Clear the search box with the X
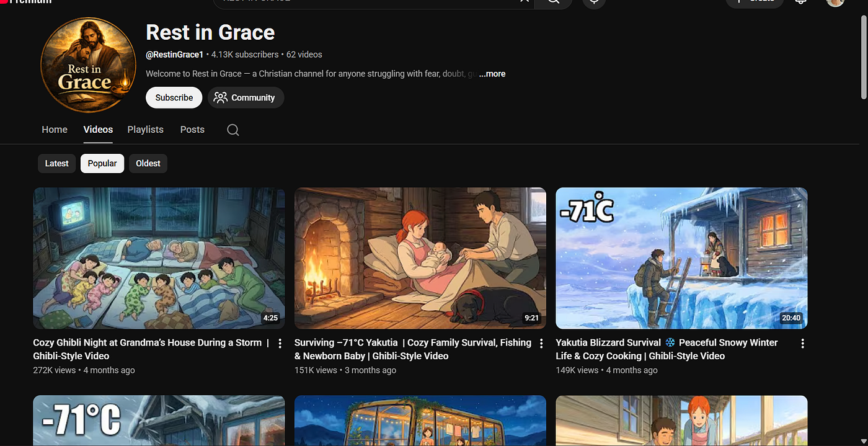 click(x=525, y=1)
